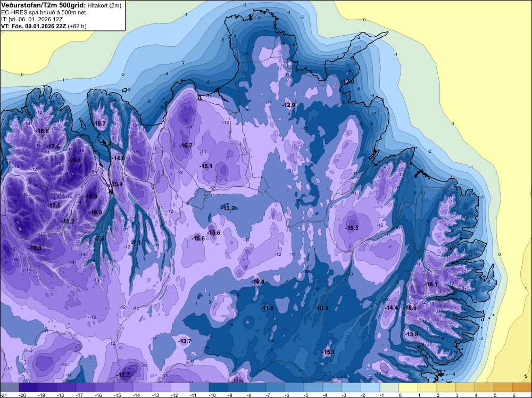Viewport: 532px width, 398px height.
Task: Click the -17.5 temperature label
Action: [x=54, y=205]
